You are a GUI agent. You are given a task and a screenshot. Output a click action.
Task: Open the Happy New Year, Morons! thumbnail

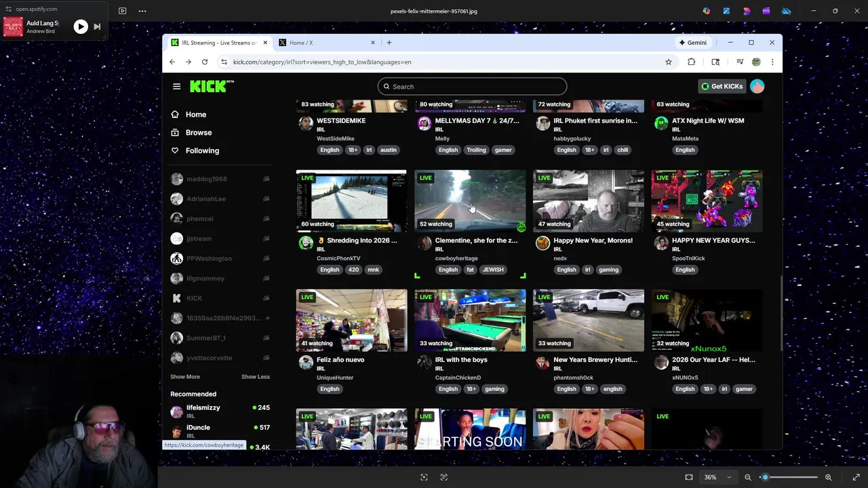[589, 201]
